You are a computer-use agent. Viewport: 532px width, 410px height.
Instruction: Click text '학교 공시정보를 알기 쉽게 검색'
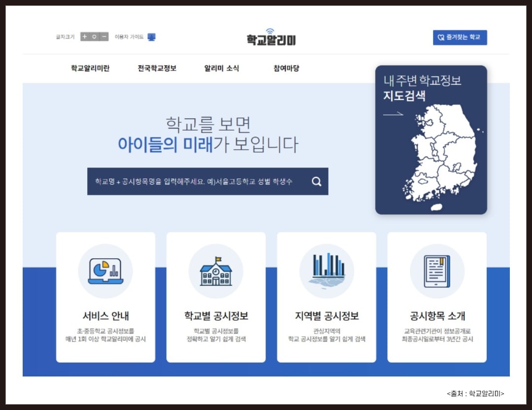click(x=327, y=339)
